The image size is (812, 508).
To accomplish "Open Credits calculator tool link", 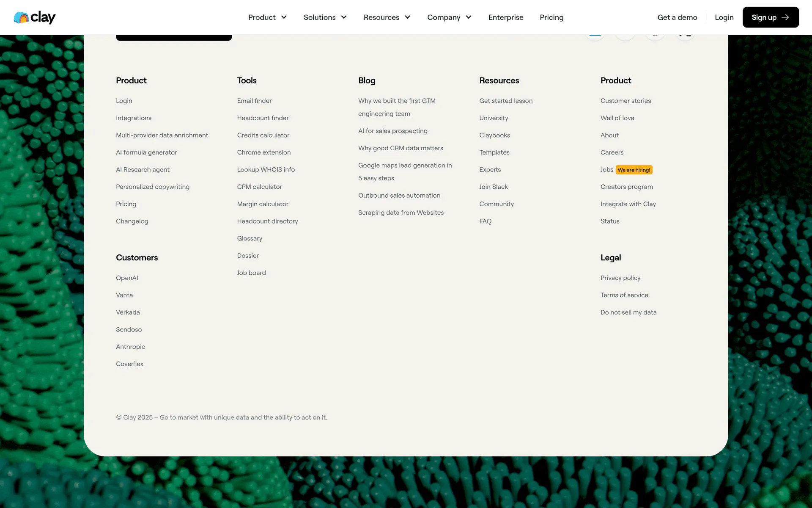I will (263, 135).
